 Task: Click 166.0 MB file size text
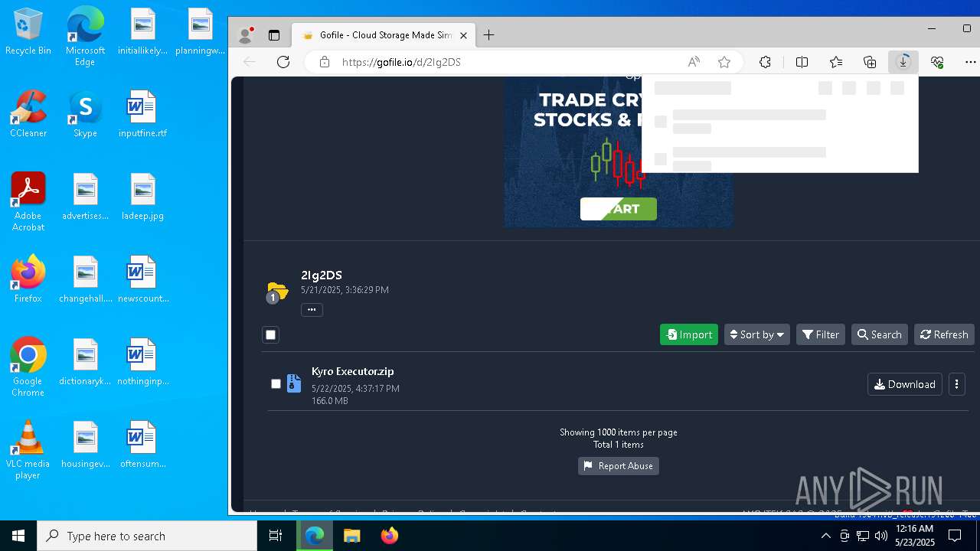coord(330,401)
